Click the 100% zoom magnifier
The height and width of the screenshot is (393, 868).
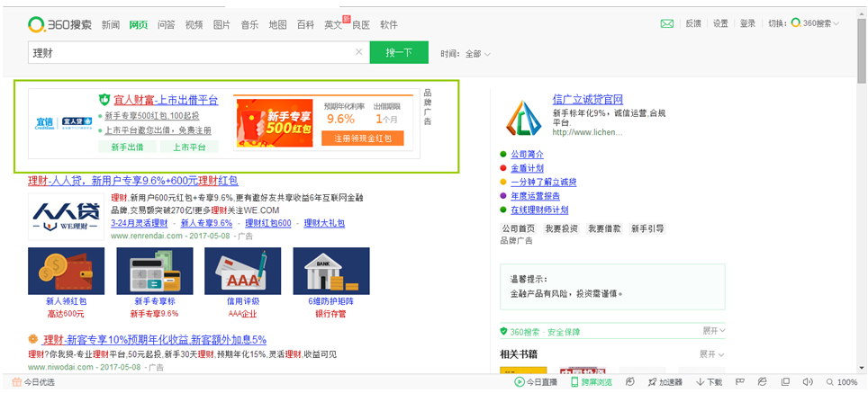828,382
